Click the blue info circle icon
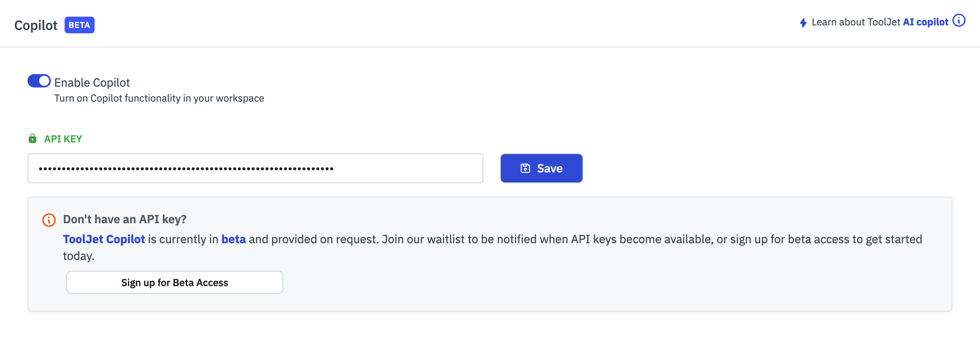980x344 pixels. (x=959, y=20)
